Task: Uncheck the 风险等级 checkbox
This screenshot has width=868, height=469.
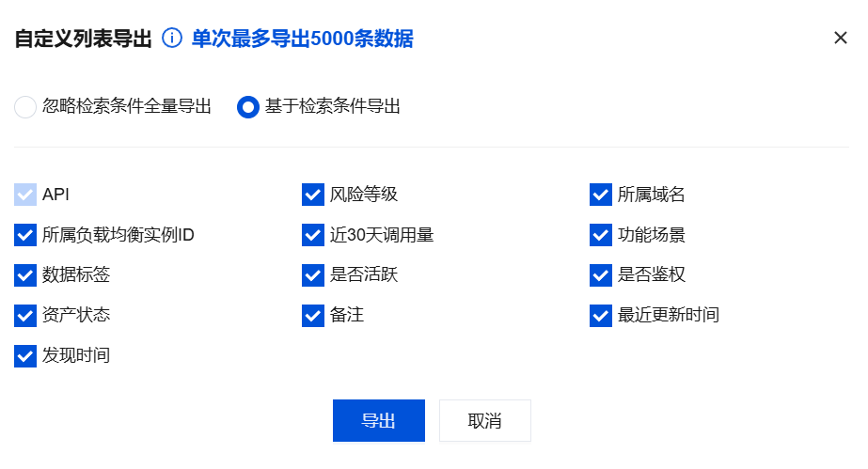Action: coord(313,195)
